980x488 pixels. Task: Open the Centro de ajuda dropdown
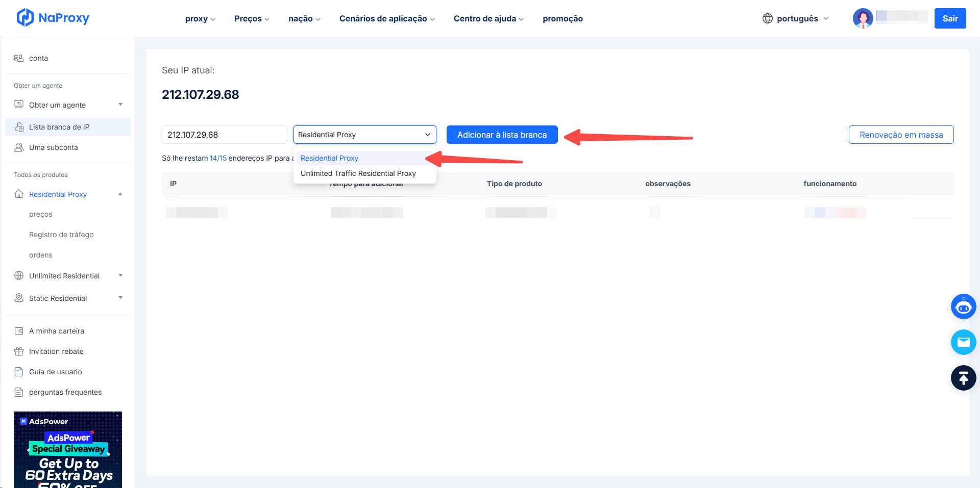(488, 18)
